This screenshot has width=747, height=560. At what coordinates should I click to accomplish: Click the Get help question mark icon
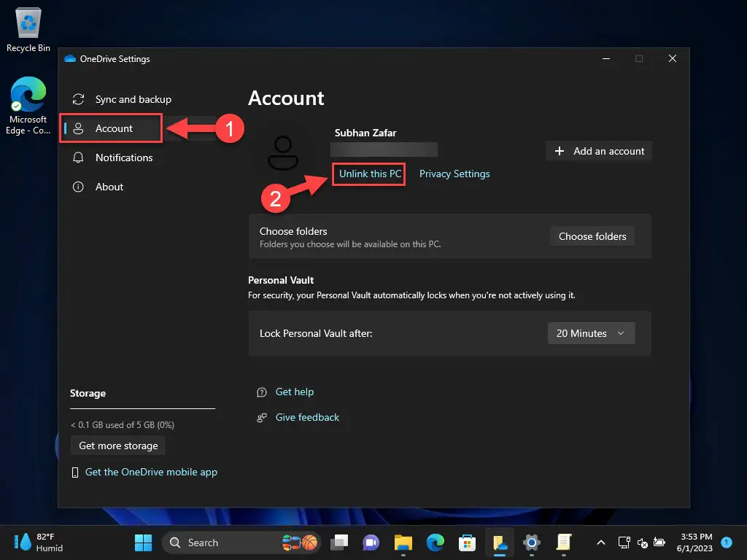262,392
